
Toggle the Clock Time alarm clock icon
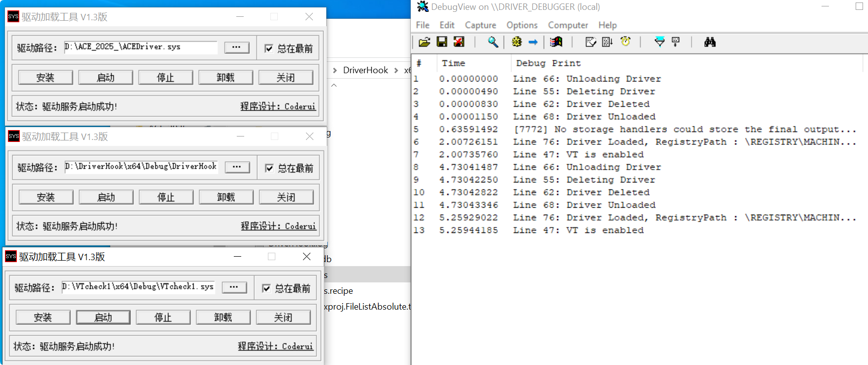pyautogui.click(x=626, y=42)
